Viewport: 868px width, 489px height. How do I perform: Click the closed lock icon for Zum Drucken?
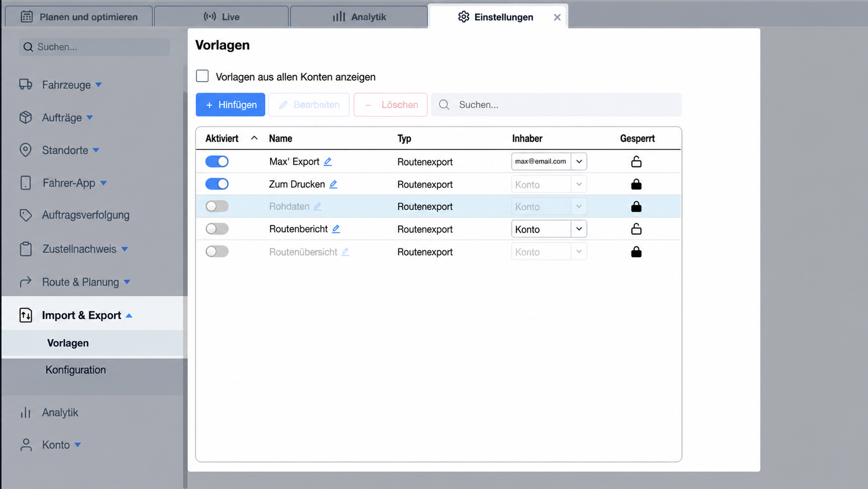coord(636,184)
